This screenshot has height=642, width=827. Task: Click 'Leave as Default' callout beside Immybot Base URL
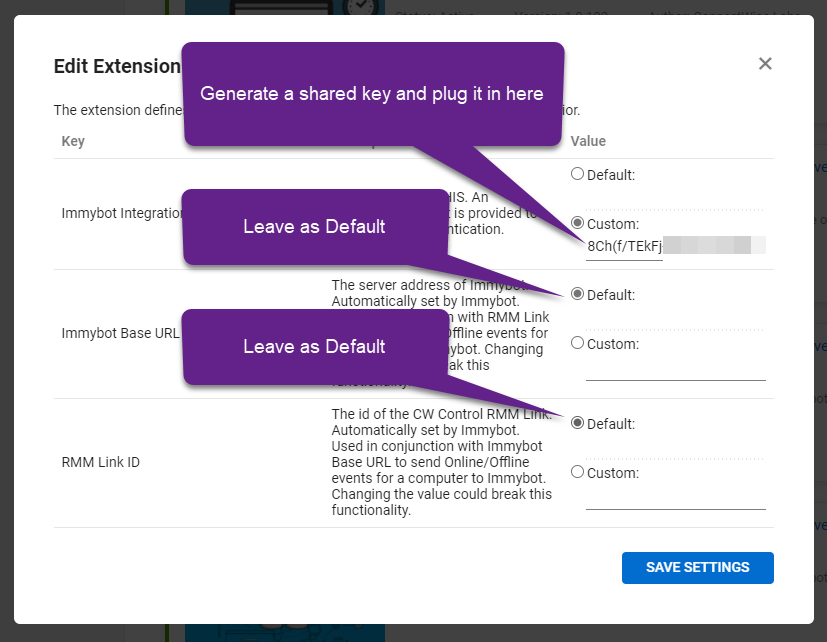click(314, 227)
